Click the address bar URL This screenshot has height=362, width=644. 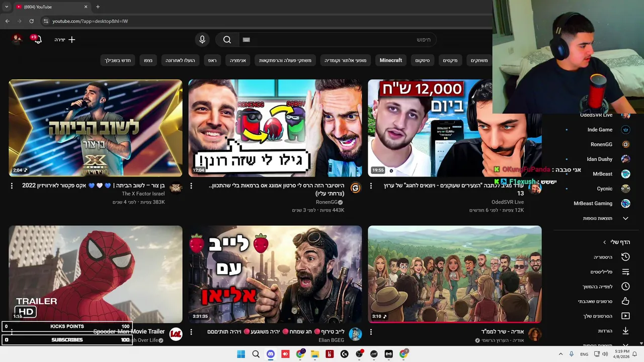pyautogui.click(x=90, y=21)
